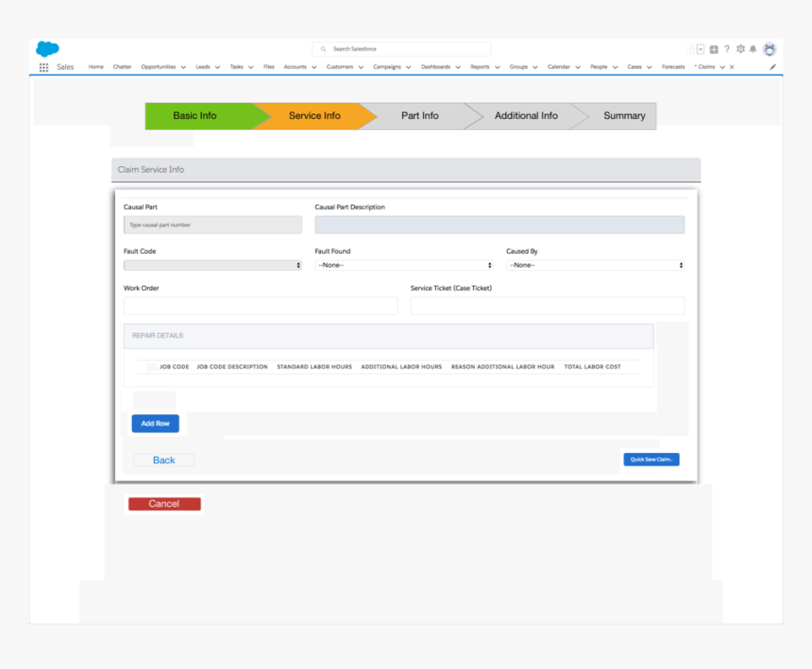Expand the Opportunities menu chevron
This screenshot has width=812, height=669.
coord(183,67)
